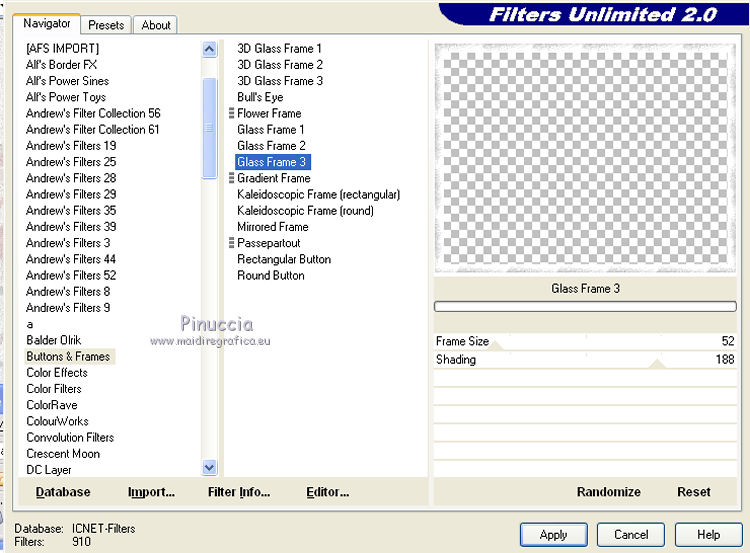
Task: Select Convolution Filters category
Action: click(70, 438)
